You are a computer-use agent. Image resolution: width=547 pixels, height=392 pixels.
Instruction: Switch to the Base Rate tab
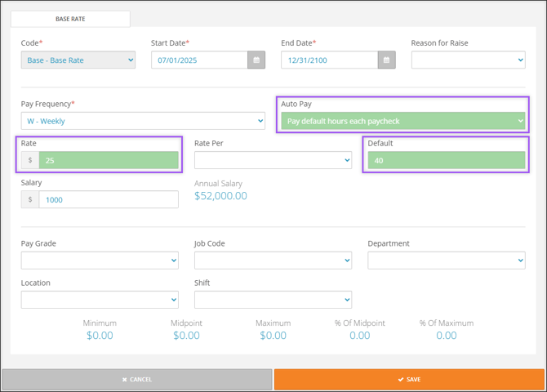(x=70, y=19)
